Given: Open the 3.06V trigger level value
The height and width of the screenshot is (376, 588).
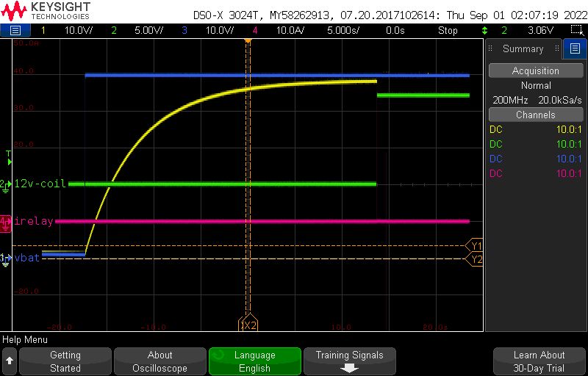Looking at the screenshot, I should coord(540,30).
